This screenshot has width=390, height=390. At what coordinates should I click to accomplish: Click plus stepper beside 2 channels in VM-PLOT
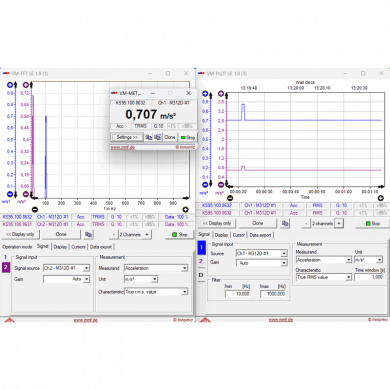[339, 223]
